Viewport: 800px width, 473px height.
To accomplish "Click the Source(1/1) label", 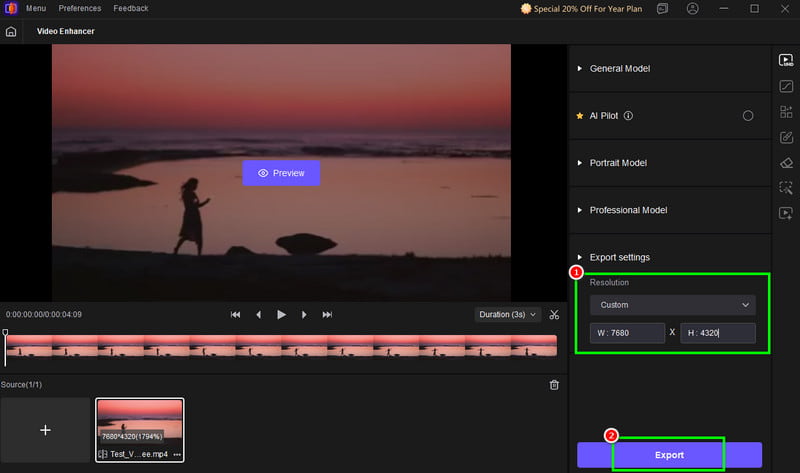I will click(x=21, y=385).
